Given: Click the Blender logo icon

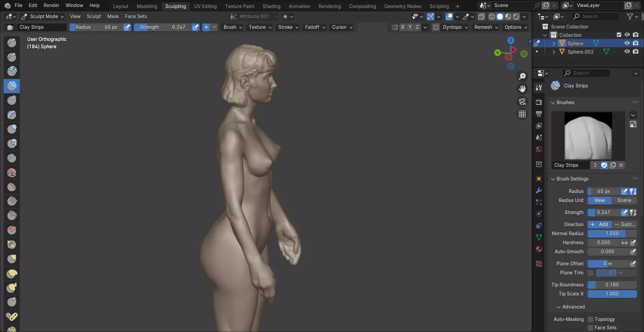Looking at the screenshot, I should pos(7,5).
